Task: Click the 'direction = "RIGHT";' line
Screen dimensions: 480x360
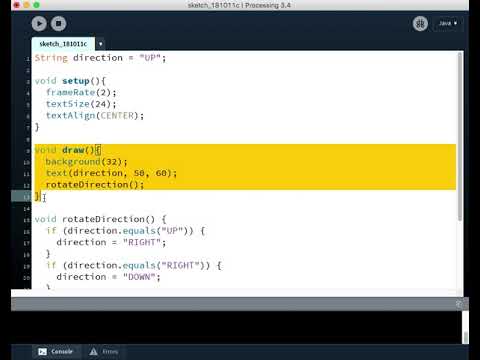Action: tap(111, 242)
